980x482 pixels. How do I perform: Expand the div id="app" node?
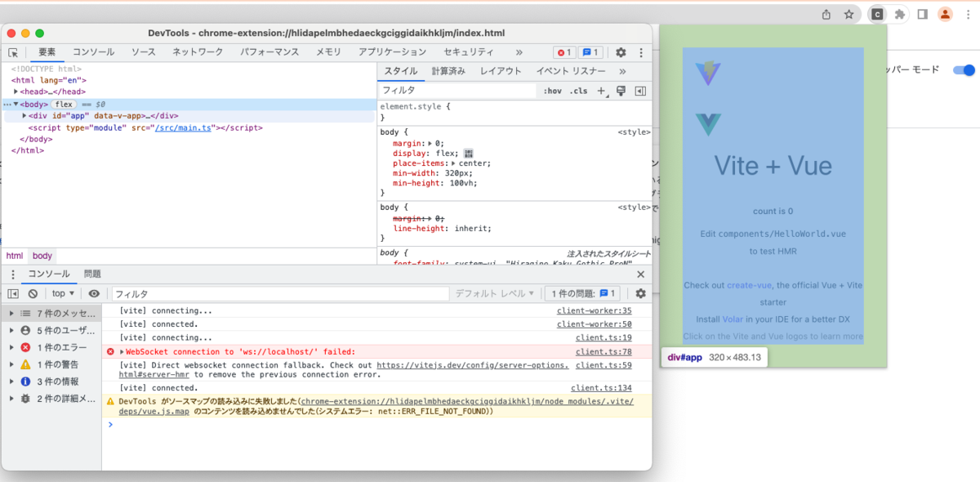tap(24, 116)
